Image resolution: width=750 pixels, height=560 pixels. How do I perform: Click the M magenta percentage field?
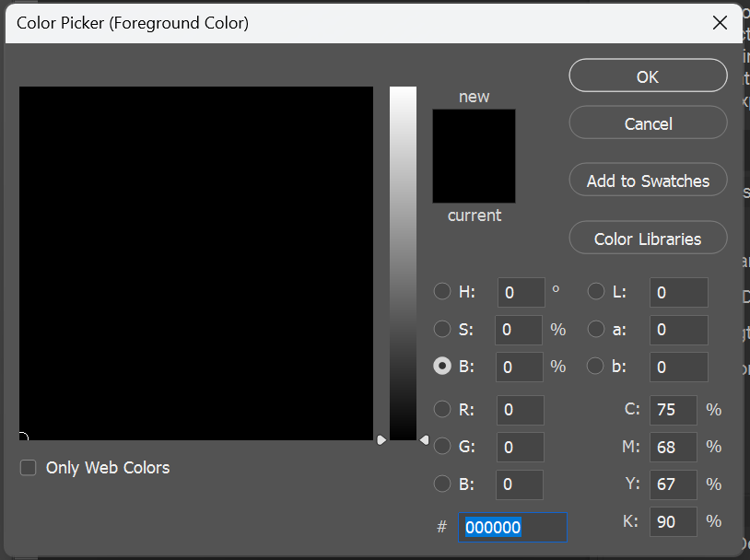tap(673, 447)
